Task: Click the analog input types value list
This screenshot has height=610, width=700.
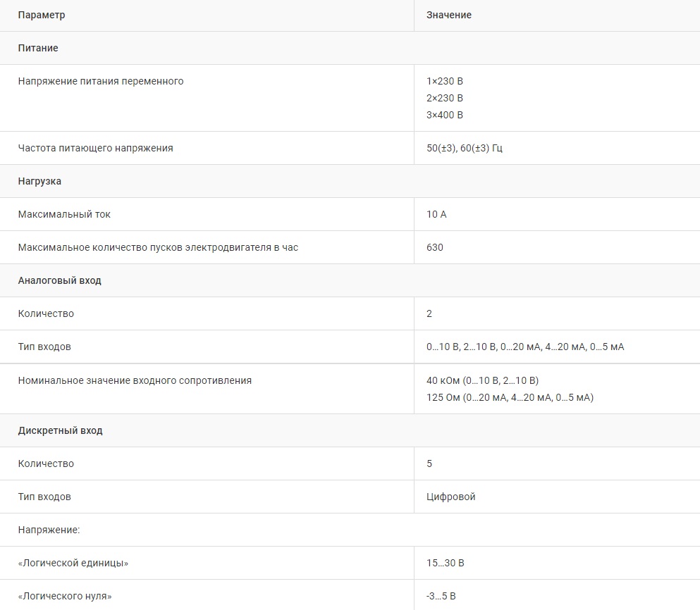Action: [x=525, y=347]
